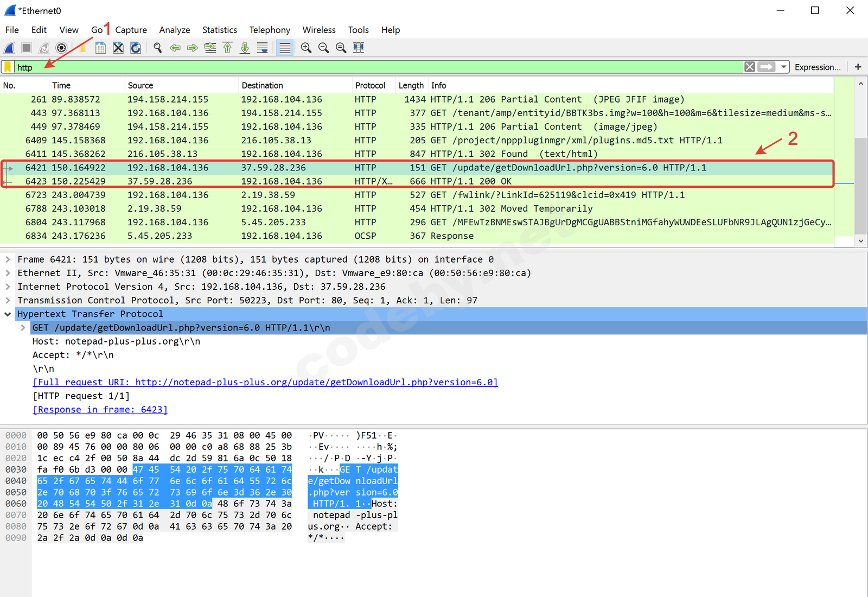
Task: Open the Analyze menu
Action: pos(174,30)
